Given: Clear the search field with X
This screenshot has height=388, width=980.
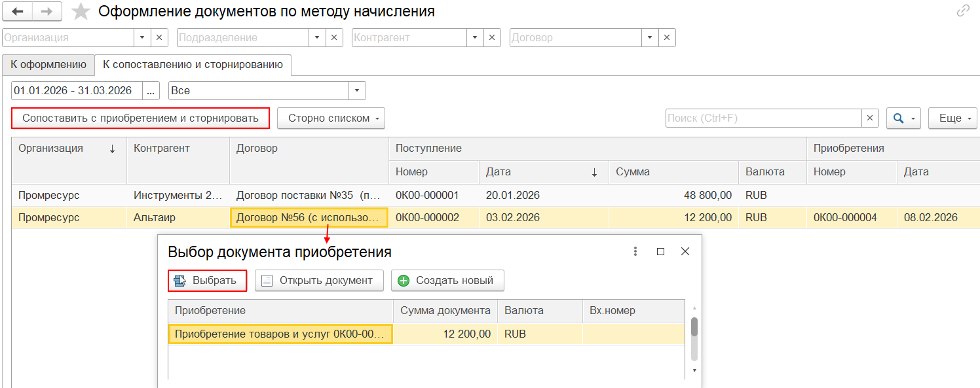Looking at the screenshot, I should (869, 118).
